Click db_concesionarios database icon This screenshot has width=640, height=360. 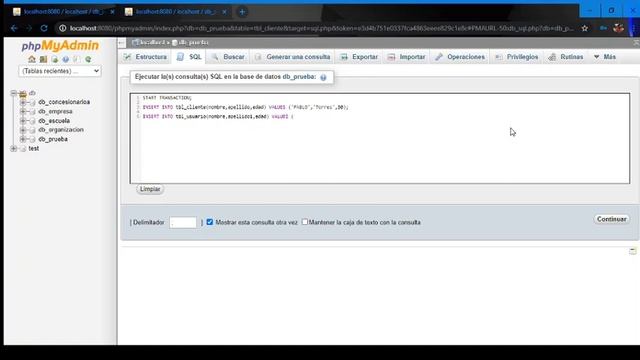(32, 102)
